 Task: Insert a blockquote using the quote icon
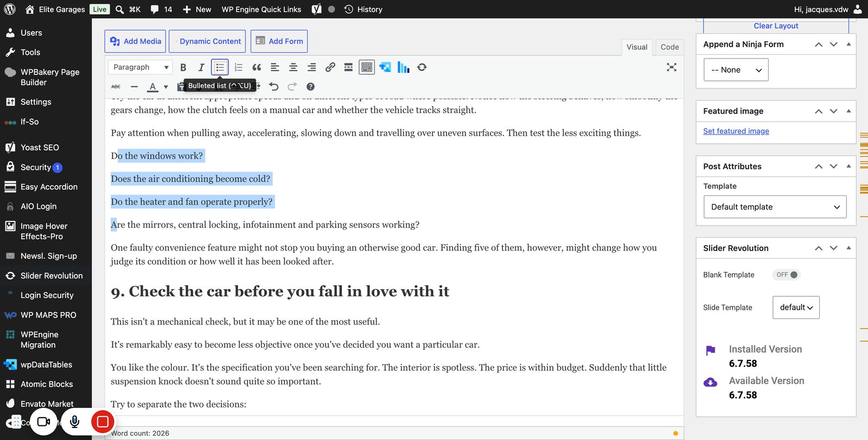pyautogui.click(x=257, y=67)
